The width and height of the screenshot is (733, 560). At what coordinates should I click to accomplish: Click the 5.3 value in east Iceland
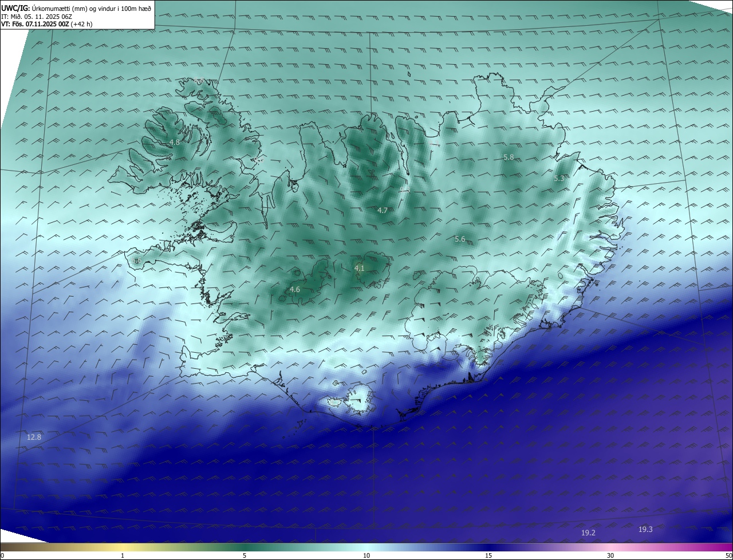click(x=559, y=179)
